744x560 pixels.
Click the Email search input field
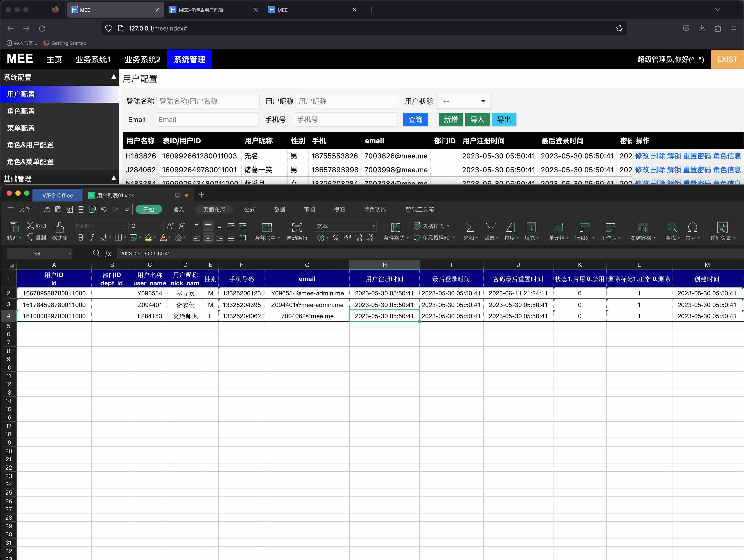pyautogui.click(x=207, y=120)
